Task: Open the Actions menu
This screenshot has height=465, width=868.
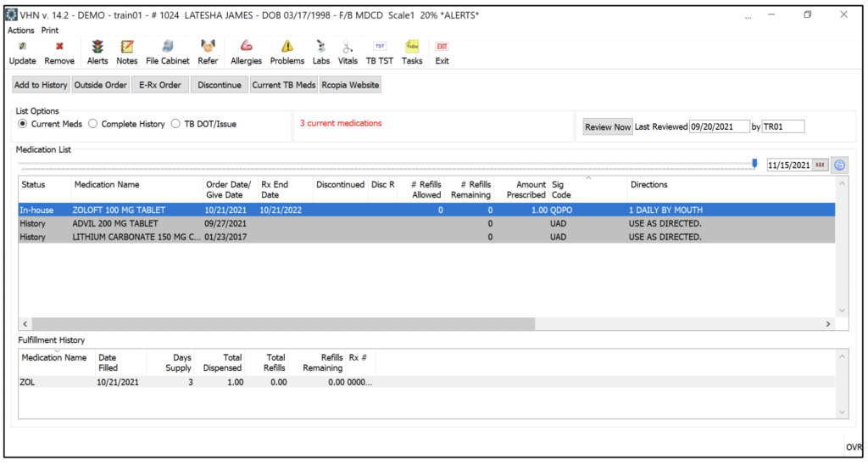Action: click(x=21, y=31)
